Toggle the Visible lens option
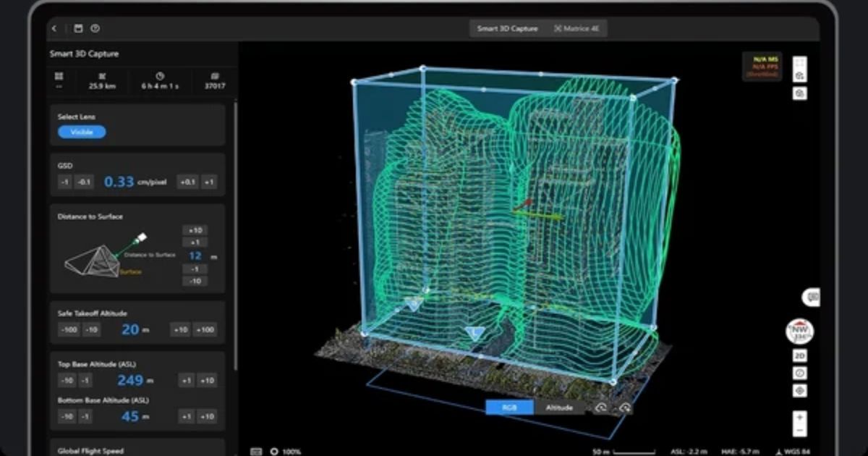Image resolution: width=868 pixels, height=456 pixels. coord(82,132)
